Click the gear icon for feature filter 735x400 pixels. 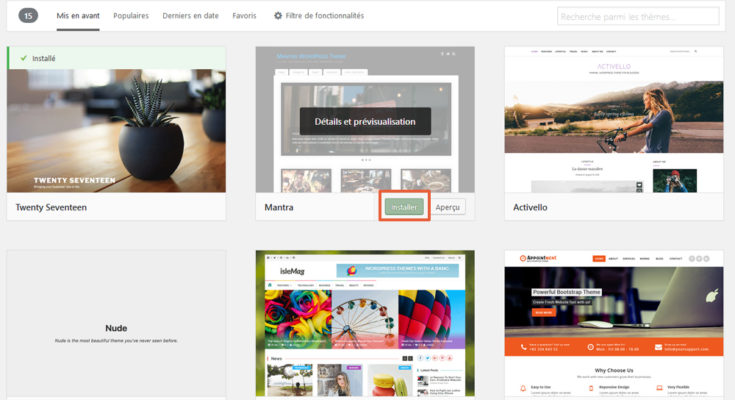[278, 15]
